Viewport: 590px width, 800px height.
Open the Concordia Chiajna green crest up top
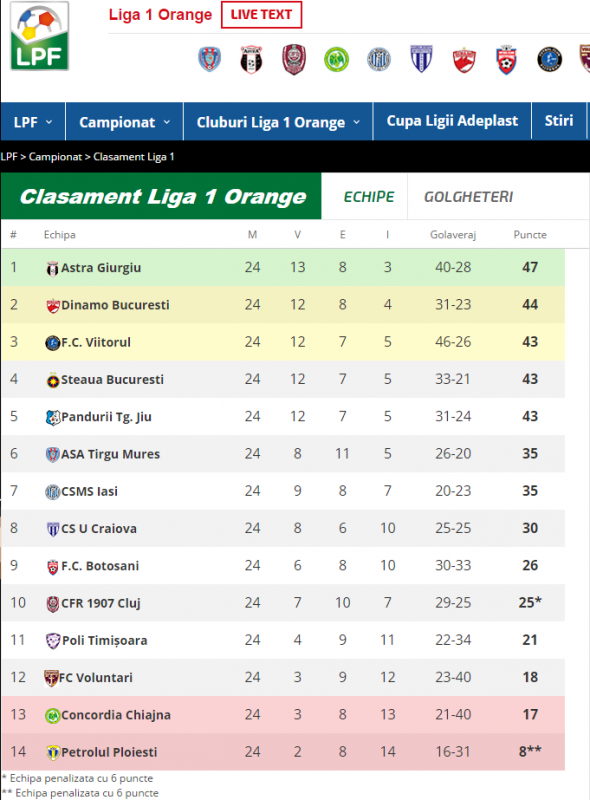[x=337, y=60]
